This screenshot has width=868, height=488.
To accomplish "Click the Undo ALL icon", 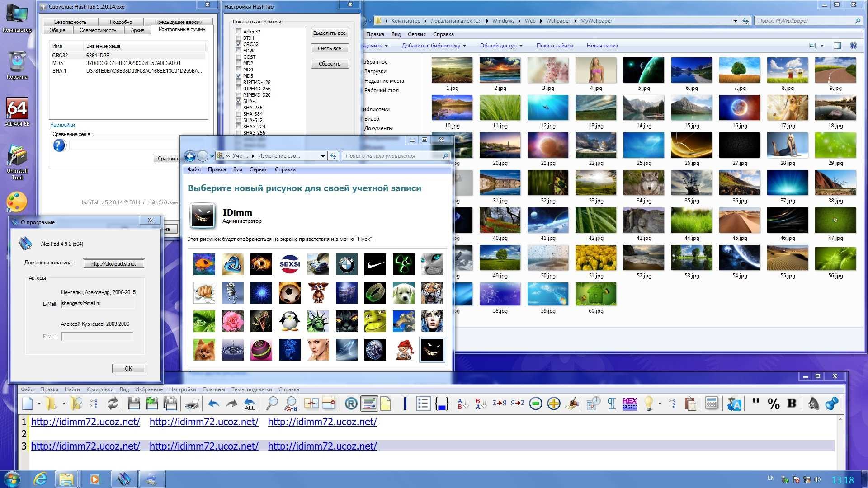I will click(x=250, y=404).
